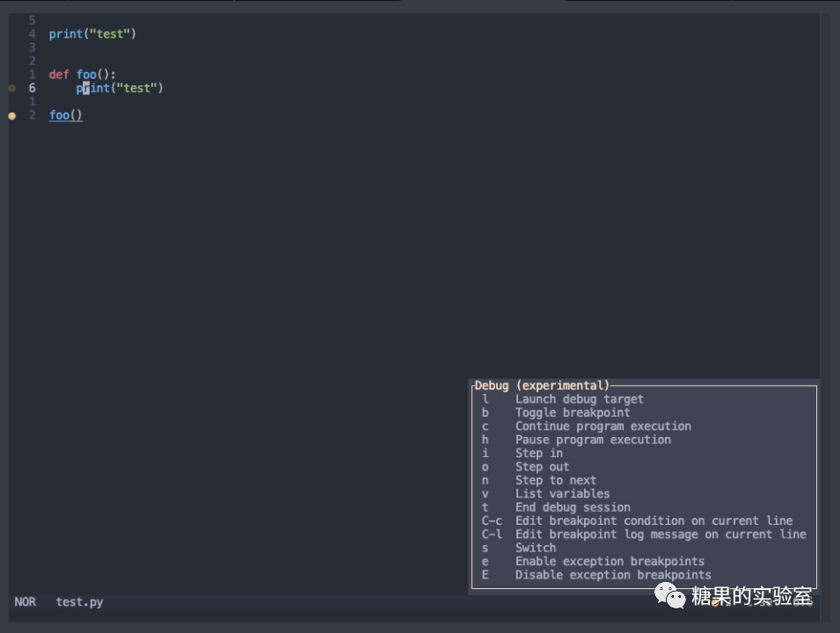Click the NOR mode indicator in statusline
The width and height of the screenshot is (840, 633).
click(26, 602)
